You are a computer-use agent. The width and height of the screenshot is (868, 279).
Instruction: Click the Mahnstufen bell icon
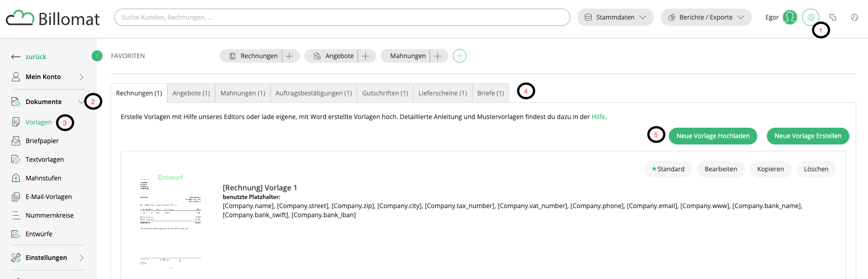(x=16, y=178)
